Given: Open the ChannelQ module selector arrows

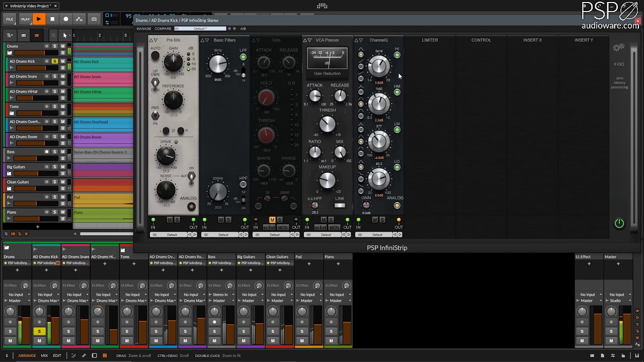Looking at the screenshot, I should [359, 40].
